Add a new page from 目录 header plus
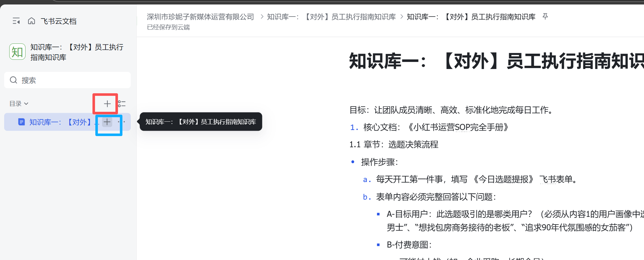644x260 pixels. tap(107, 104)
